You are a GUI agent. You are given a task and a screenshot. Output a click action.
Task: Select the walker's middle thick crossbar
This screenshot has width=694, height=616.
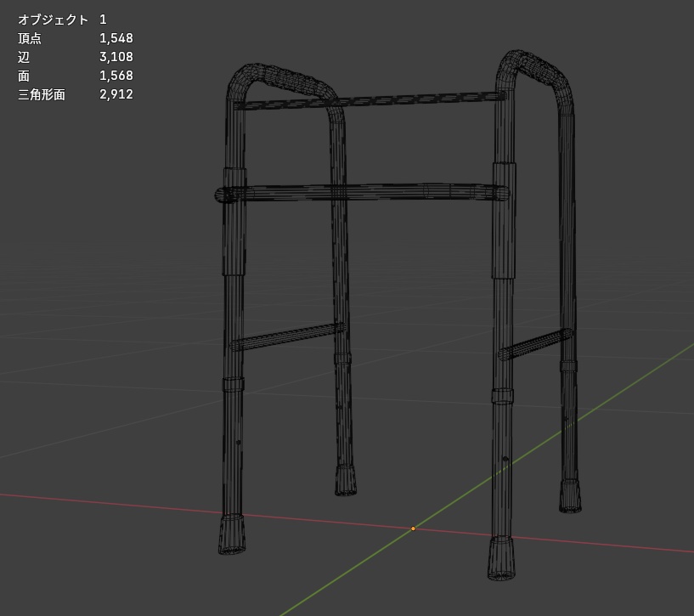tap(362, 193)
